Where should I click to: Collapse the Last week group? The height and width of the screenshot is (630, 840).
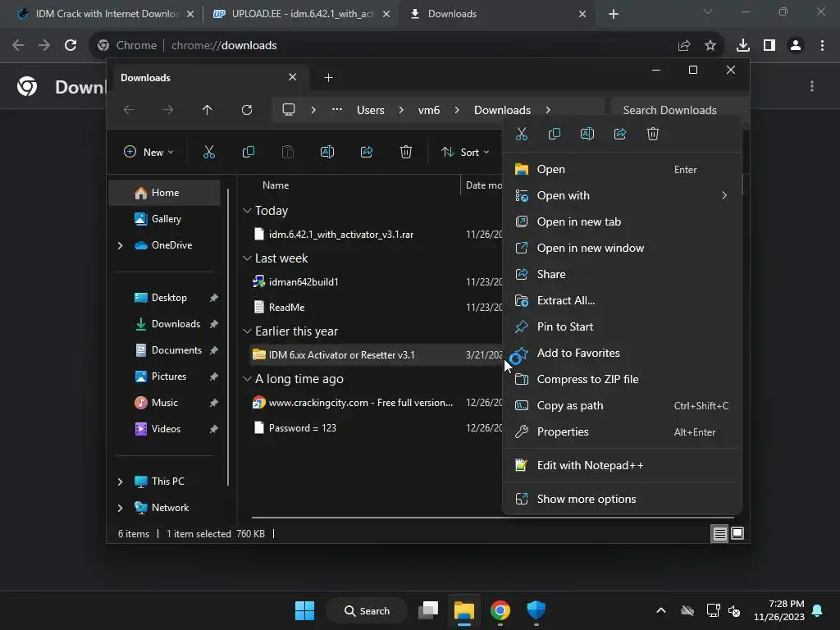coord(247,258)
